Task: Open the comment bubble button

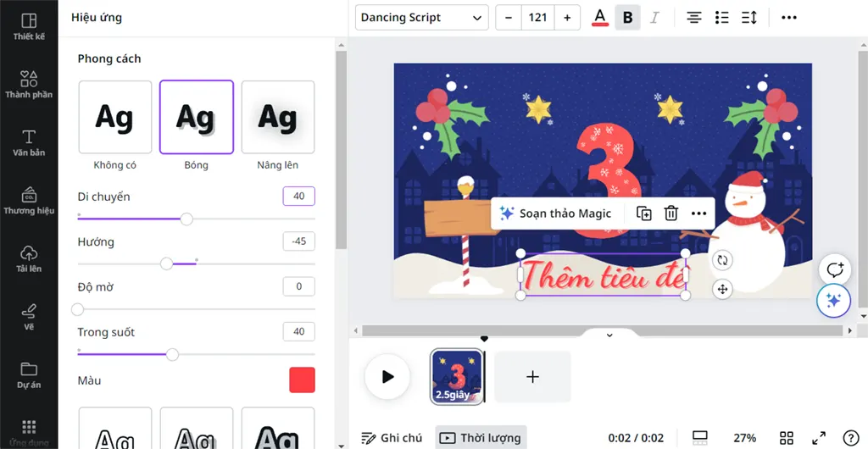Action: [x=834, y=270]
